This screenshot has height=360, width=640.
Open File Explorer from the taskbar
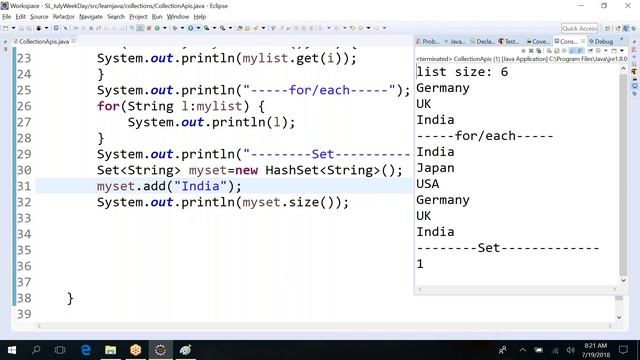[111, 350]
